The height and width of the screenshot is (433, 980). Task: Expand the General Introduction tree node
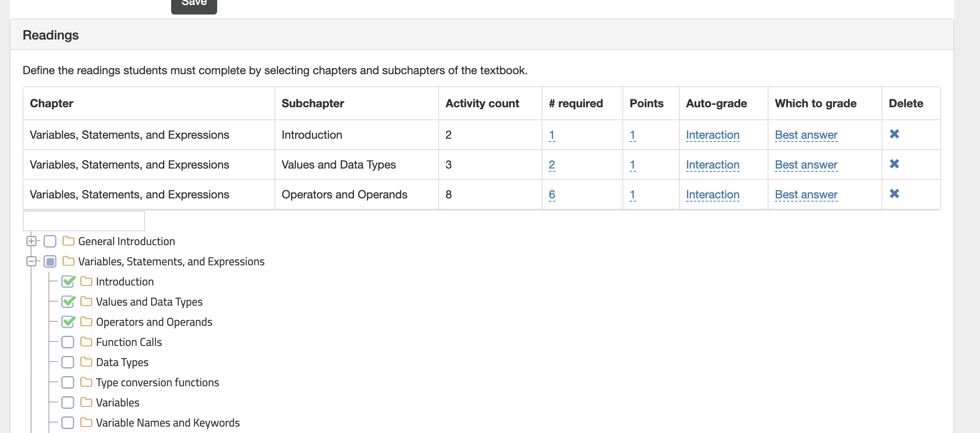click(31, 241)
